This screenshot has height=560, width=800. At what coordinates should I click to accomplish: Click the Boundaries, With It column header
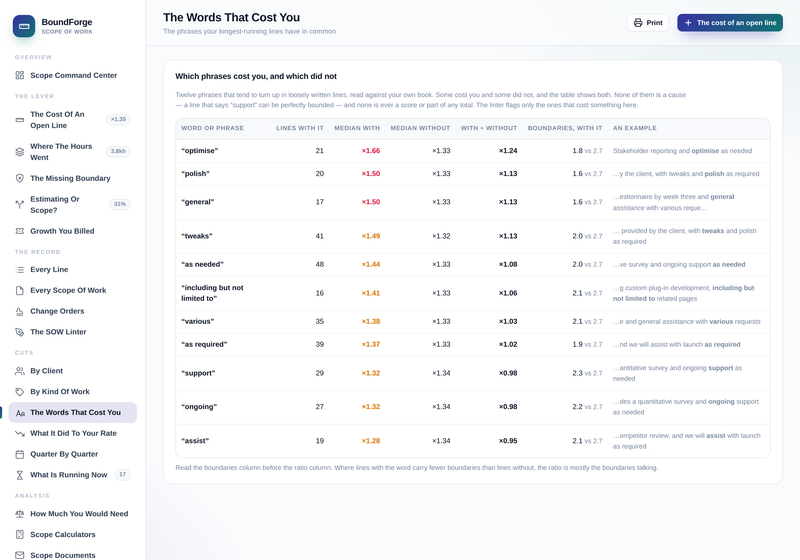click(x=565, y=128)
